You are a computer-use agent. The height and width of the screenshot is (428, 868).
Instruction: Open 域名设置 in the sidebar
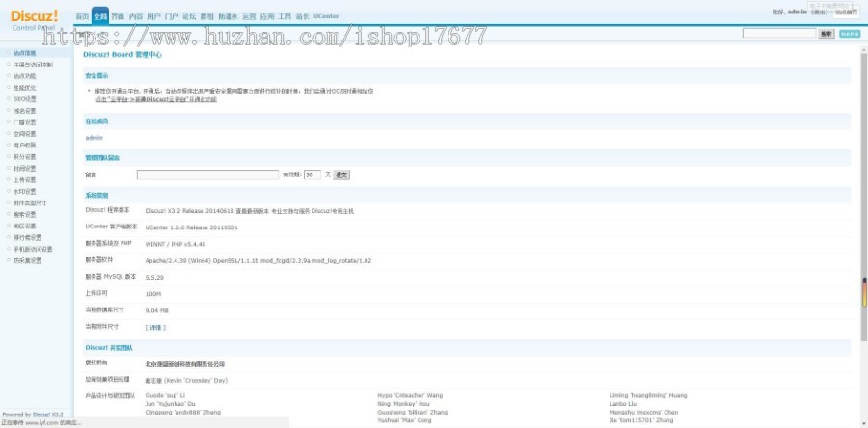coord(25,111)
